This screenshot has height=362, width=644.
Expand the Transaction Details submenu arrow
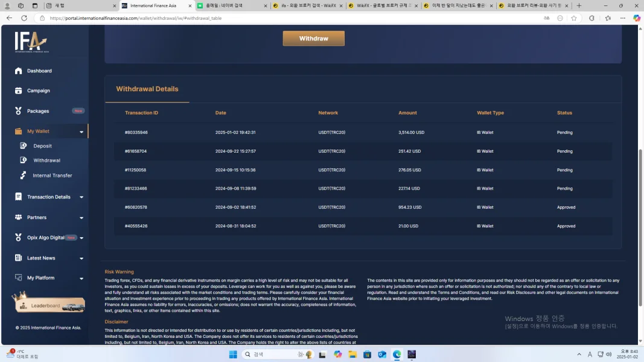pos(81,197)
